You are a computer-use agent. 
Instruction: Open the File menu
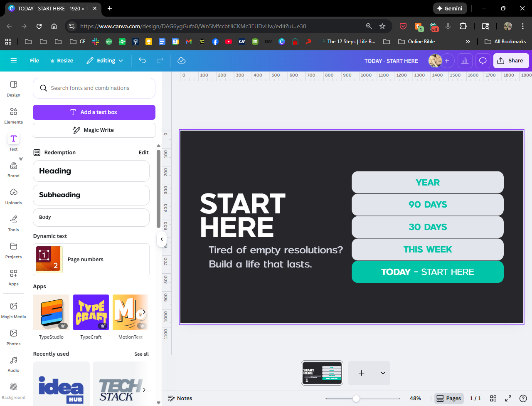(x=34, y=61)
